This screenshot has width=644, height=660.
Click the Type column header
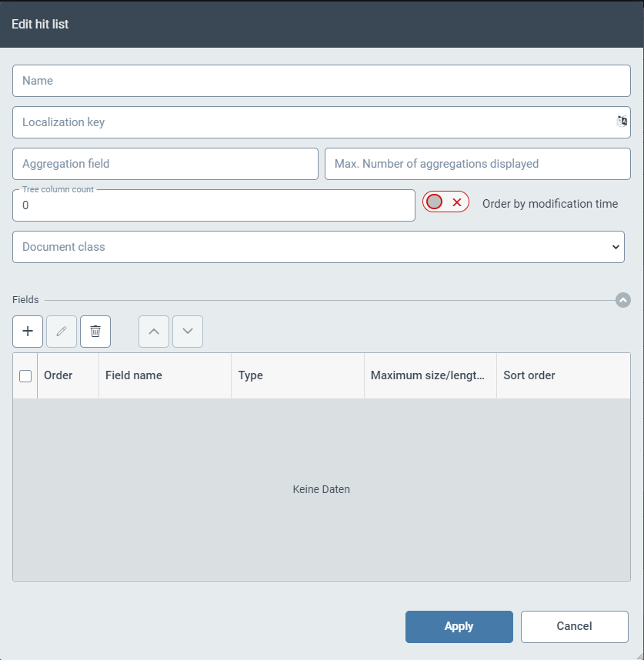[251, 375]
